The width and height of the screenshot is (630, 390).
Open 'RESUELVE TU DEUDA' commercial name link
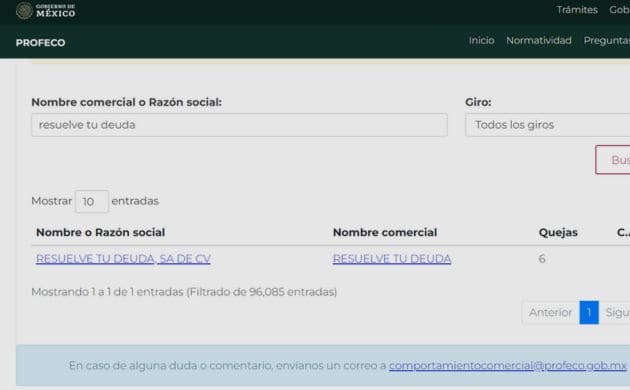point(392,259)
